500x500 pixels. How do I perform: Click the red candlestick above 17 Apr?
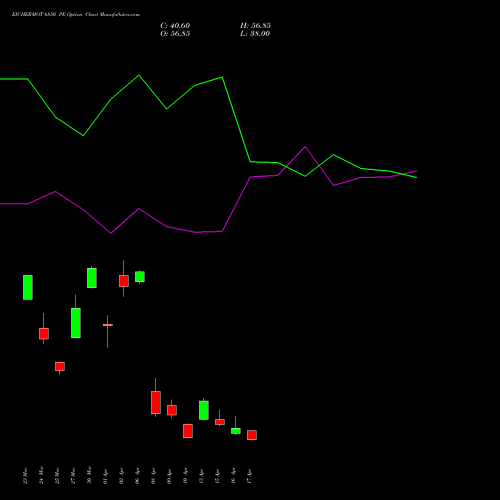pyautogui.click(x=252, y=435)
